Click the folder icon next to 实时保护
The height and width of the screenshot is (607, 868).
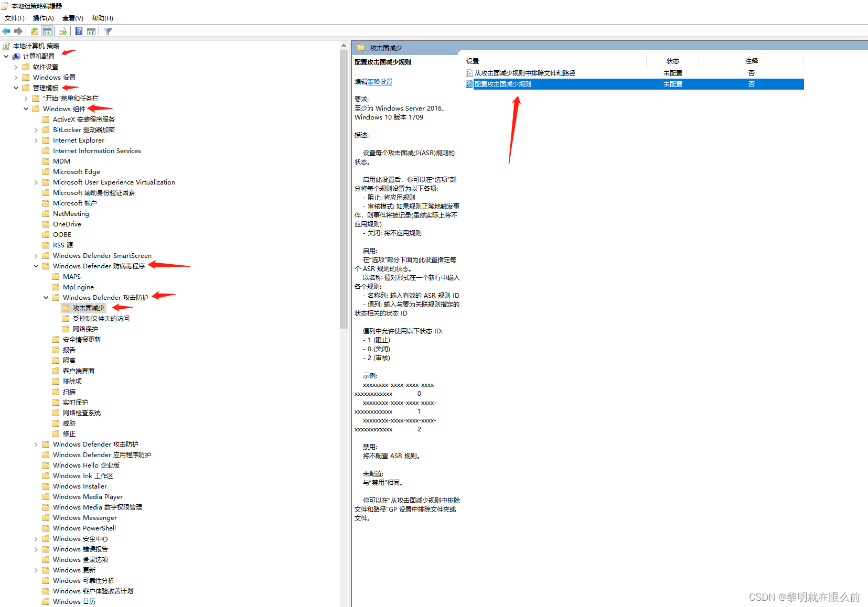click(x=56, y=403)
